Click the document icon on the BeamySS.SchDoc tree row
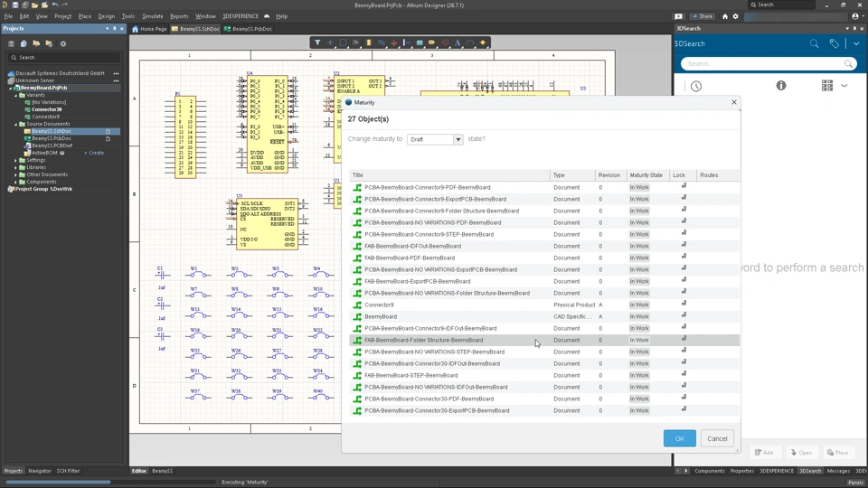 pos(108,132)
